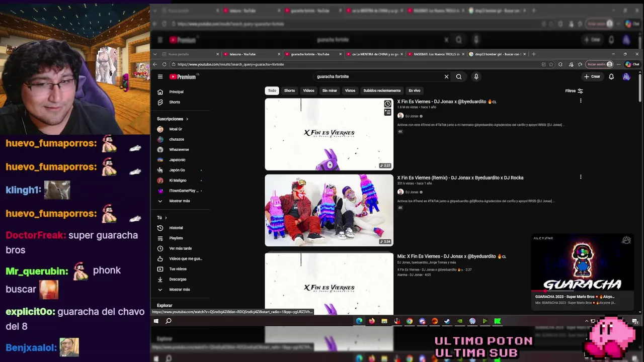This screenshot has height=362, width=644.
Task: Open Playlists in the sidebar
Action: click(180, 238)
